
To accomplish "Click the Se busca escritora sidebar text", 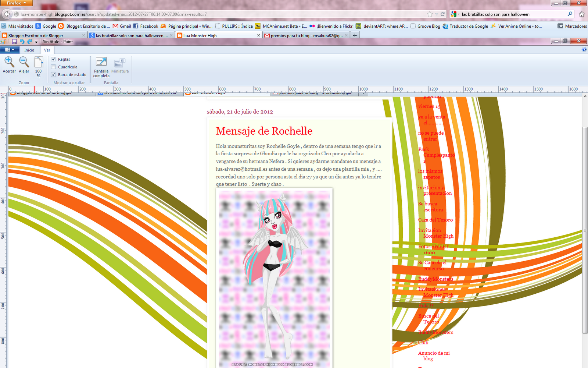I will pos(430,206).
